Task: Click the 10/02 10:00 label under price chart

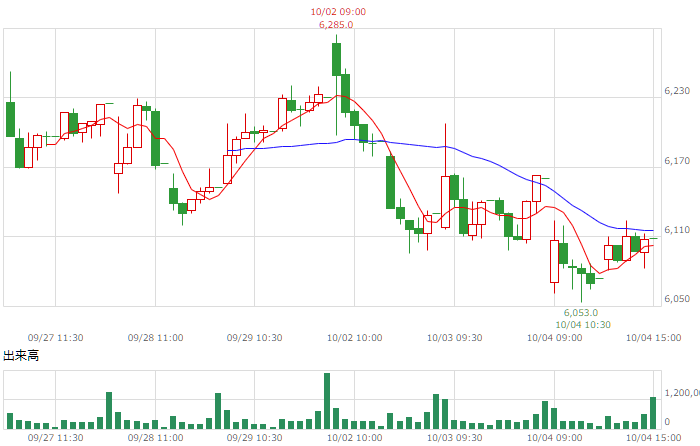Action: click(354, 338)
